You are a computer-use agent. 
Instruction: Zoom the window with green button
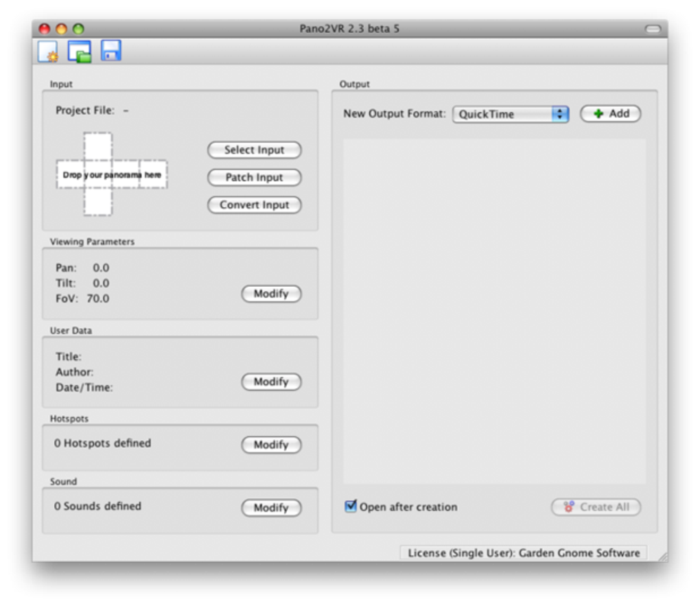coord(78,29)
